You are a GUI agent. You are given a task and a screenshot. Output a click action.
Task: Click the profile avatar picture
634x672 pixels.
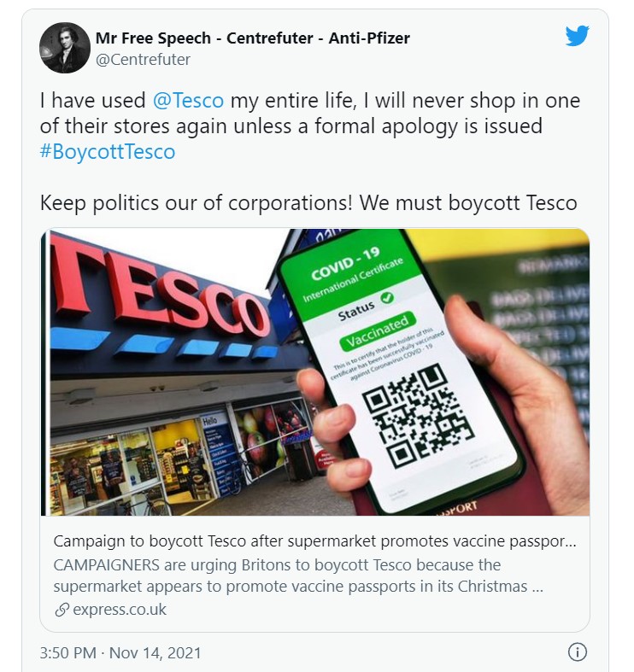tap(65, 48)
